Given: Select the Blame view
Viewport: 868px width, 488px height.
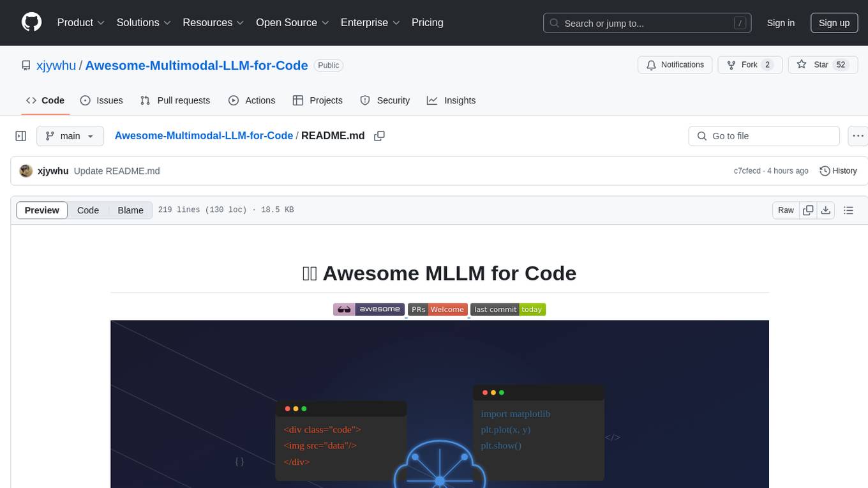Looking at the screenshot, I should [130, 210].
